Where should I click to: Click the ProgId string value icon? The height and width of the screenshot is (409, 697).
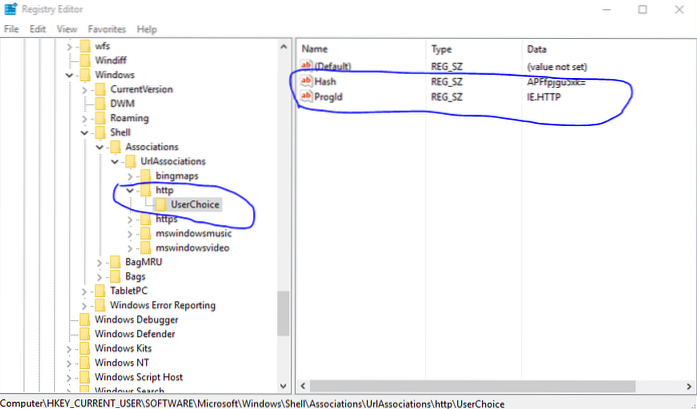click(x=307, y=99)
